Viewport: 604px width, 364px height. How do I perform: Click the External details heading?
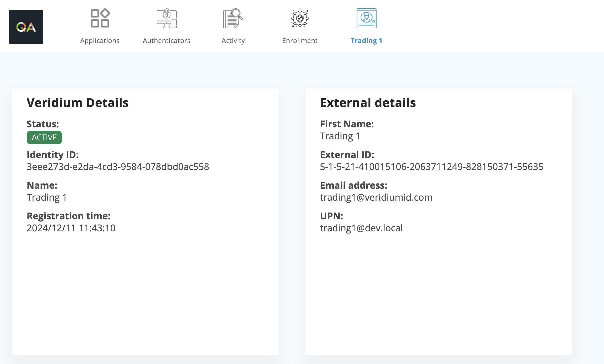pyautogui.click(x=368, y=103)
